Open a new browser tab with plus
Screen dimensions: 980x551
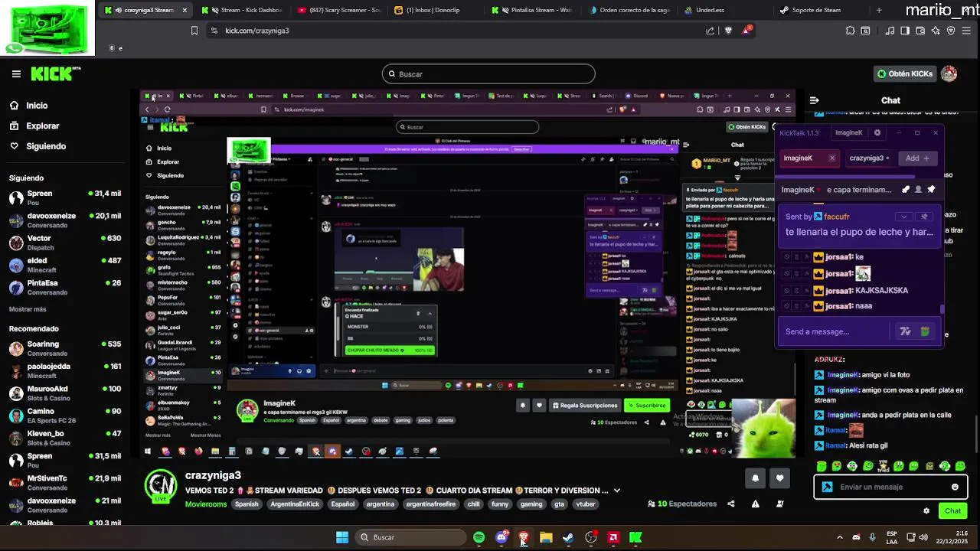pyautogui.click(x=879, y=10)
